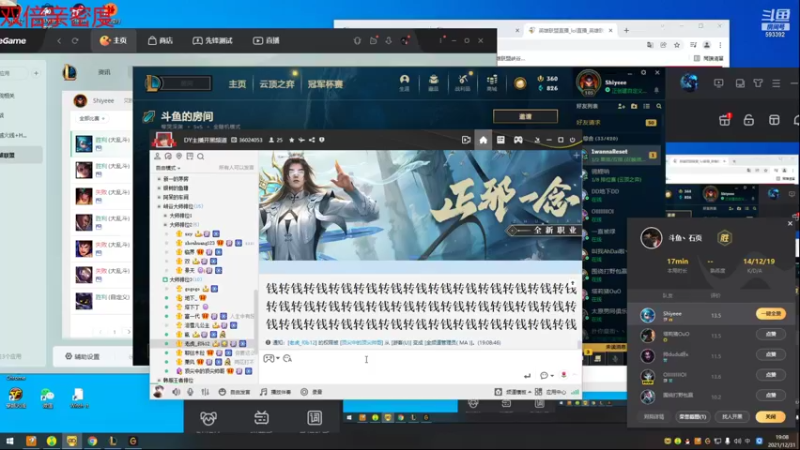Toggle the speaker volume icon in voice chat
The width and height of the screenshot is (800, 450).
176,392
